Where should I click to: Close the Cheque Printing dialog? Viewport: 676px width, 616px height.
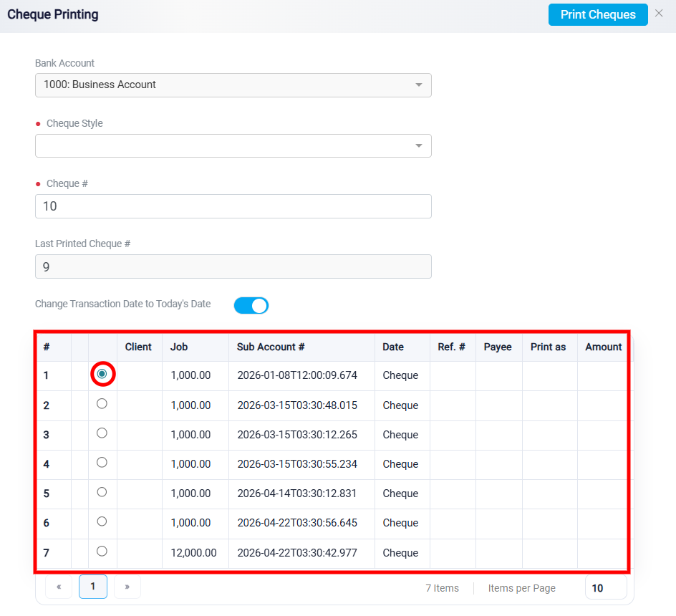pos(658,14)
